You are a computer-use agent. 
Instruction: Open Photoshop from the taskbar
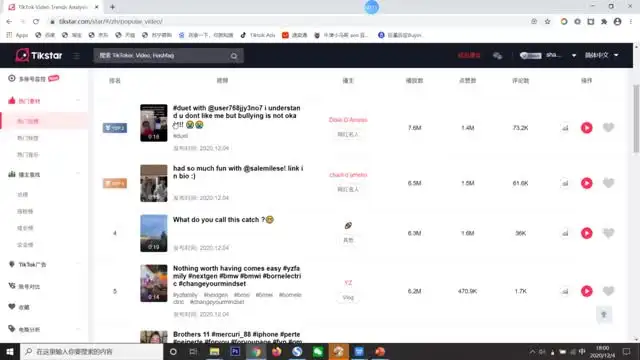coord(235,351)
